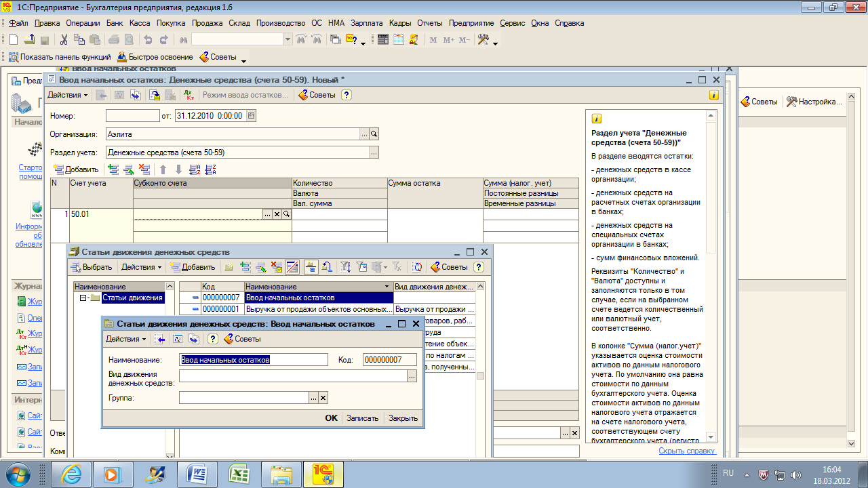Click move row up arrow above table
The height and width of the screenshot is (488, 868).
(x=163, y=169)
